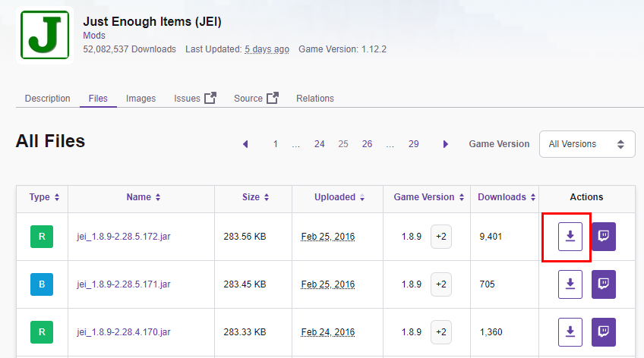Open the All Versions dropdown
644x358 pixels.
(587, 144)
